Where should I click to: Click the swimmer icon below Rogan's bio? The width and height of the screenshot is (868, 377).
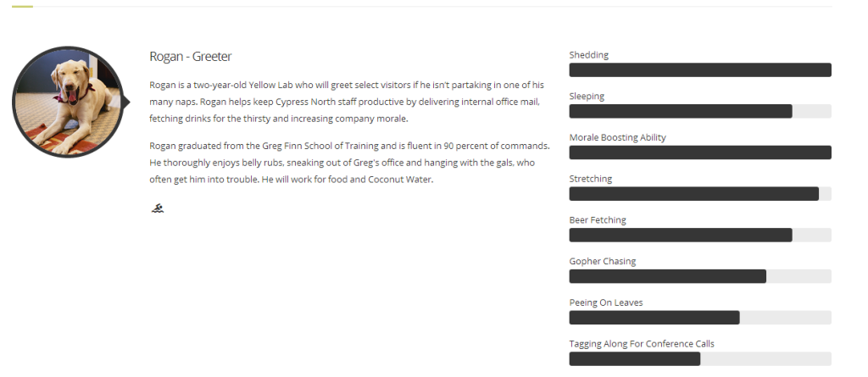pos(157,208)
